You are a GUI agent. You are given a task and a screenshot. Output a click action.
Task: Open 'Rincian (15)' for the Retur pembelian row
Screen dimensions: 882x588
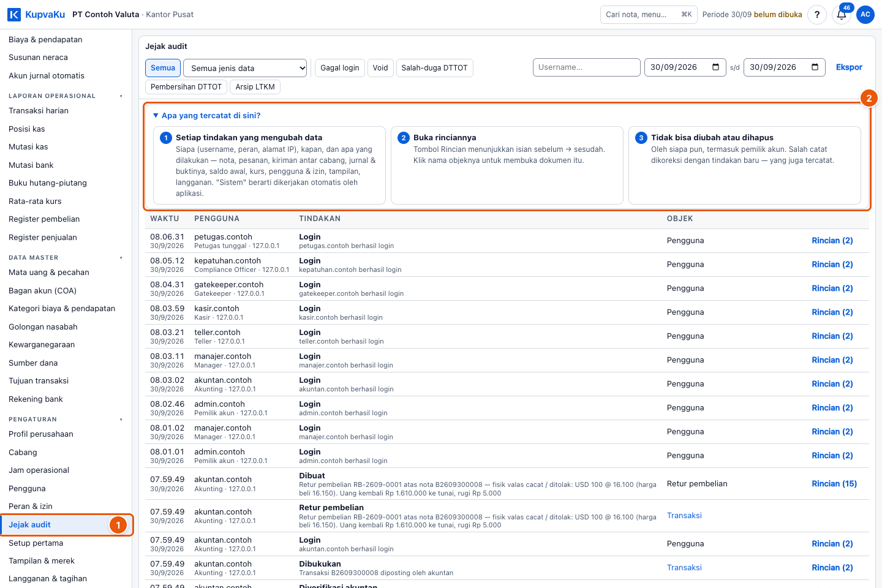(834, 484)
